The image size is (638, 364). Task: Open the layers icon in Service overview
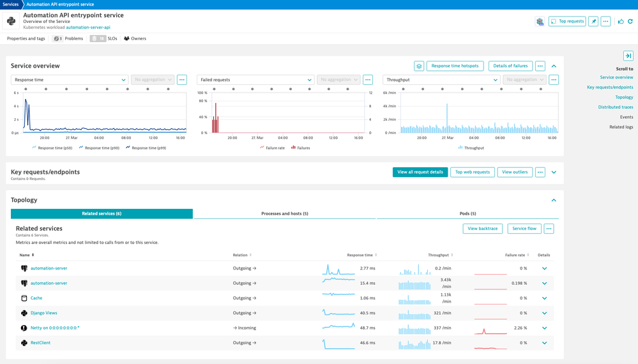pyautogui.click(x=419, y=66)
